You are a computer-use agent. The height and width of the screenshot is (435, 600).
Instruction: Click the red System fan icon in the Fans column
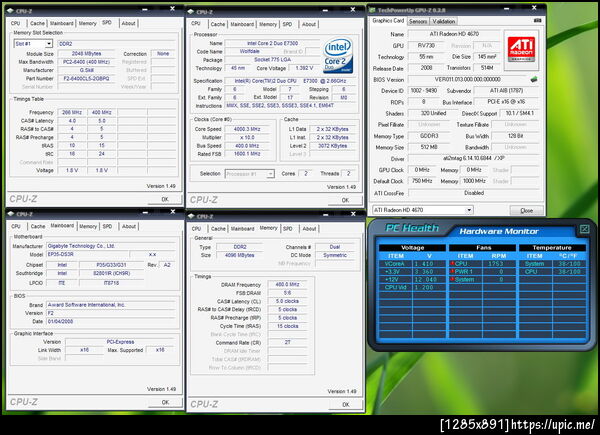[452, 279]
